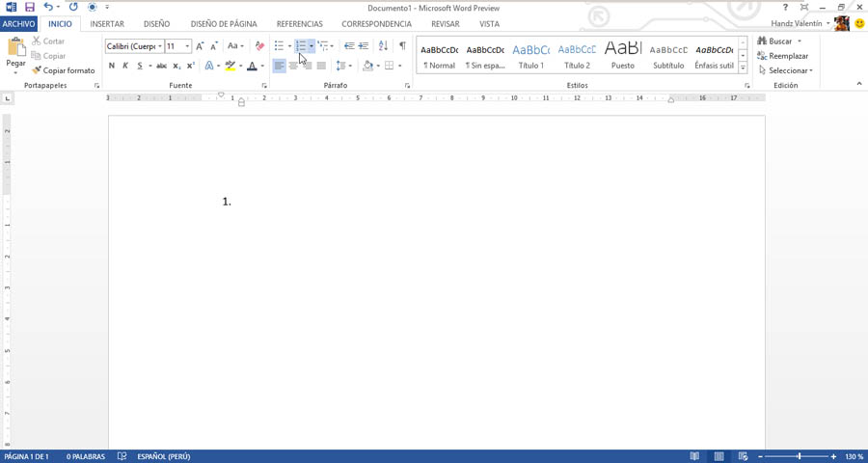Switch to the INSERTAR tab
The image size is (868, 463).
[x=107, y=24]
